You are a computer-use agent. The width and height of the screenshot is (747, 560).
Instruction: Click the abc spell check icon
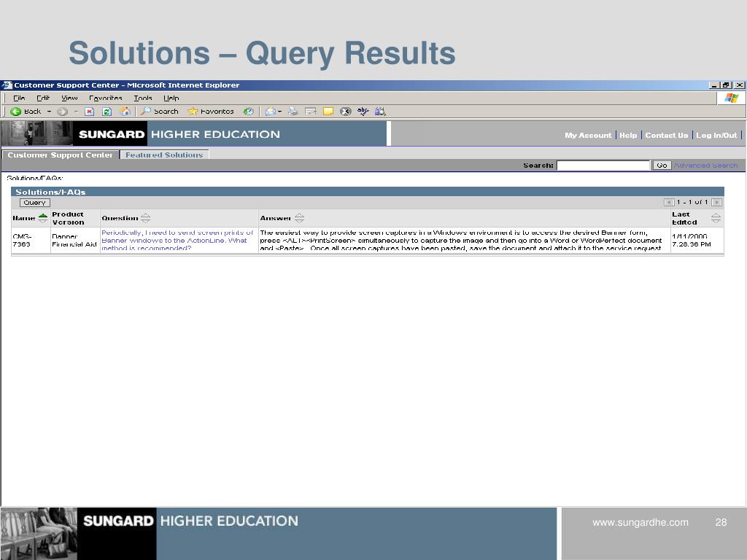363,111
